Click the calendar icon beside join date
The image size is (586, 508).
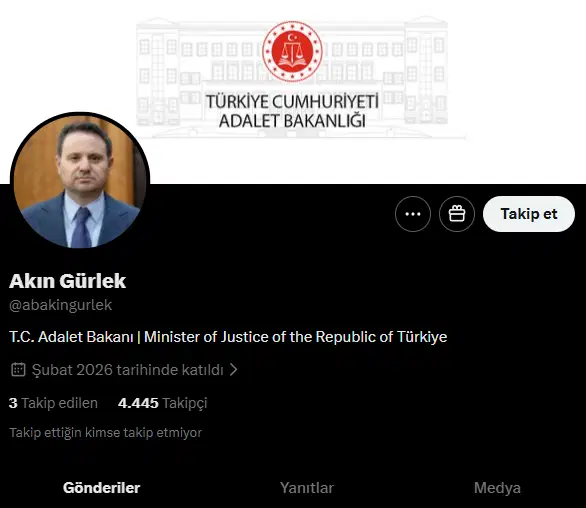click(18, 369)
